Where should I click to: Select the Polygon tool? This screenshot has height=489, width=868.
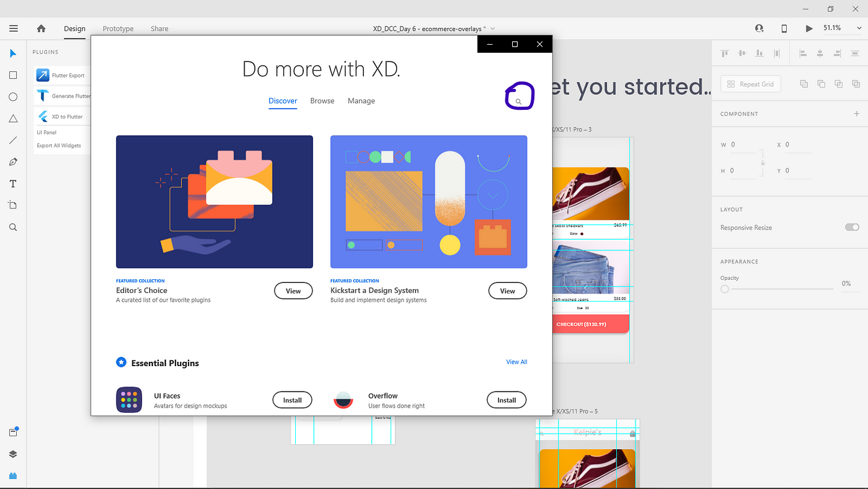(13, 119)
